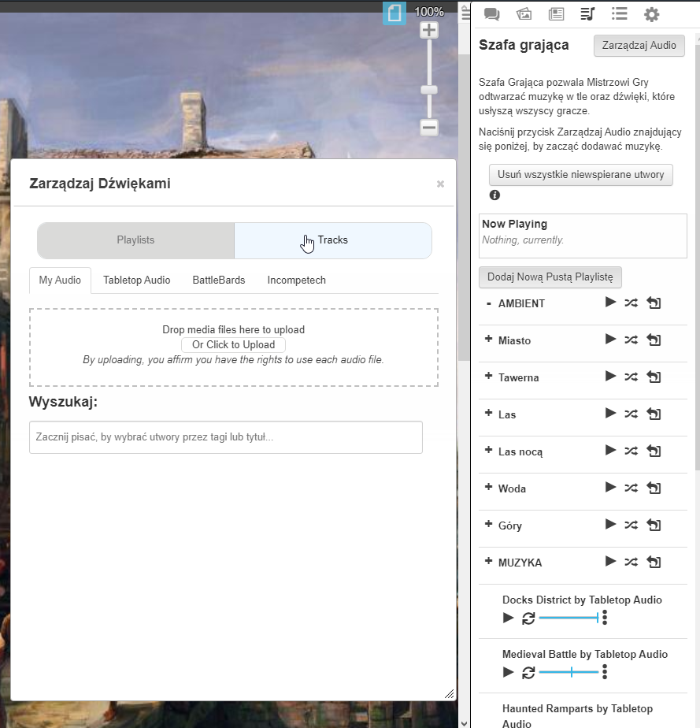Open the Collections list tab icon
This screenshot has width=700, height=728.
(x=619, y=14)
